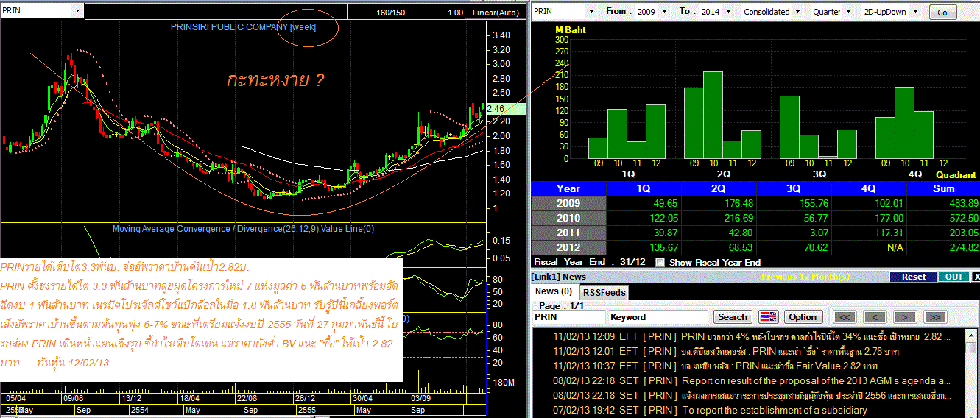Open the 2D-UpDown chart style dropdown

click(x=914, y=12)
